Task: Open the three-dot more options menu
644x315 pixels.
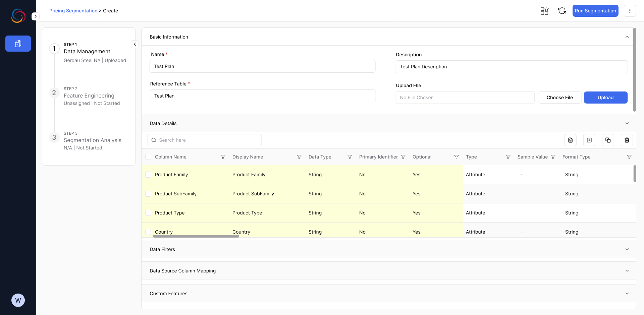Action: 630,11
